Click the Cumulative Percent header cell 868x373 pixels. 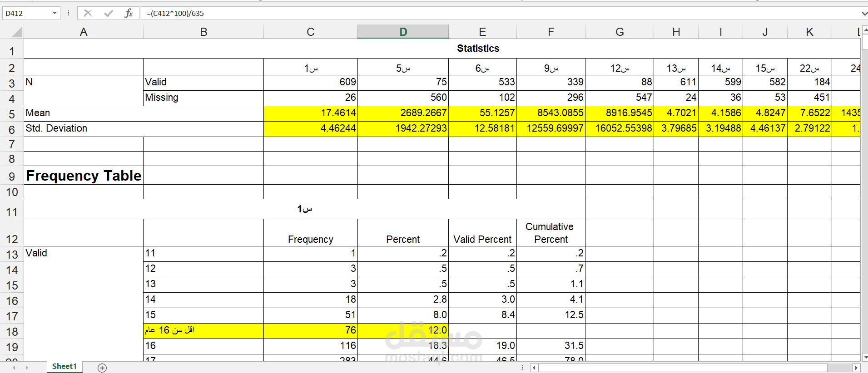pyautogui.click(x=551, y=233)
